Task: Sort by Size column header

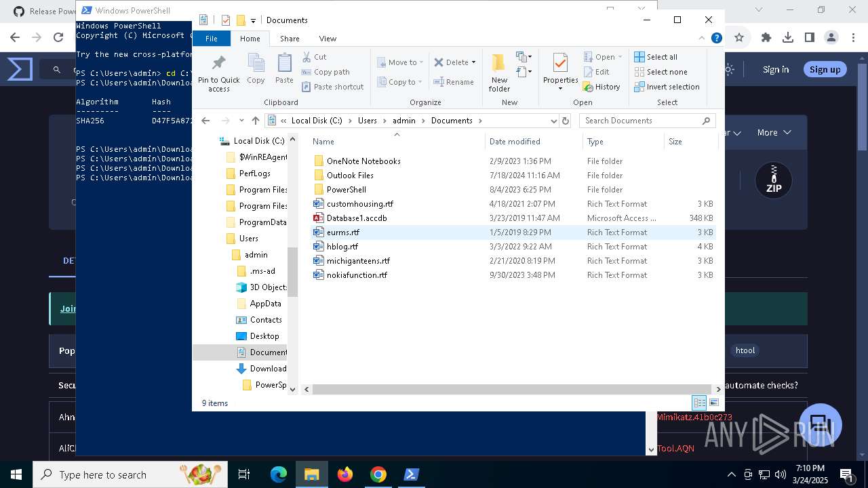Action: [690, 142]
